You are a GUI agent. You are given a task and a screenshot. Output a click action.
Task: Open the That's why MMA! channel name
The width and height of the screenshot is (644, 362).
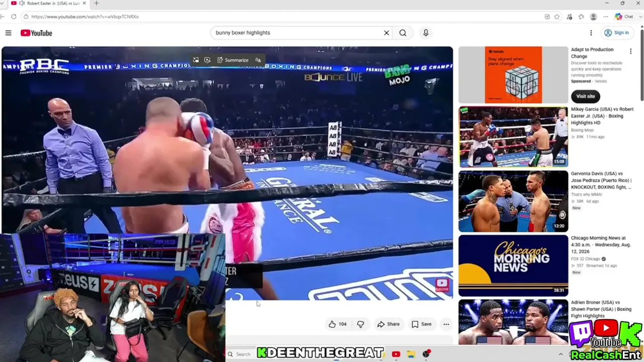coord(587,195)
